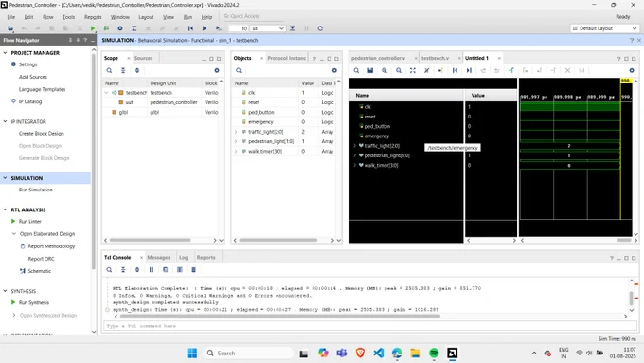Click the Relaunch Simulation refresh icon
The width and height of the screenshot is (644, 363).
coord(320,28)
